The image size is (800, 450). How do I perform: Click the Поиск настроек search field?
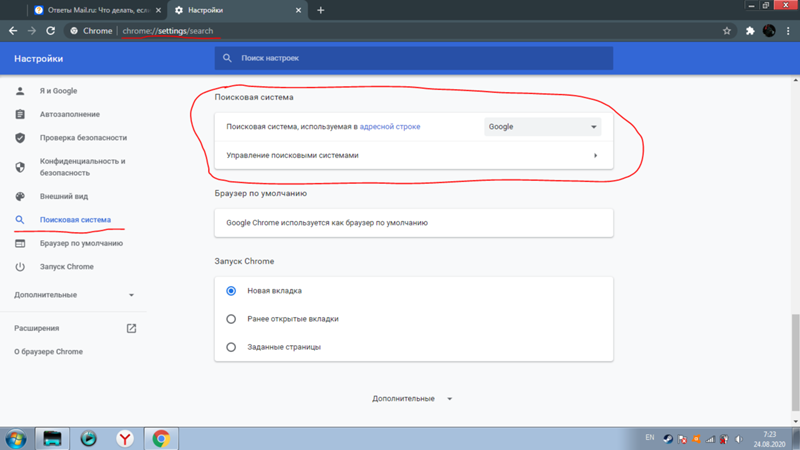(x=414, y=58)
